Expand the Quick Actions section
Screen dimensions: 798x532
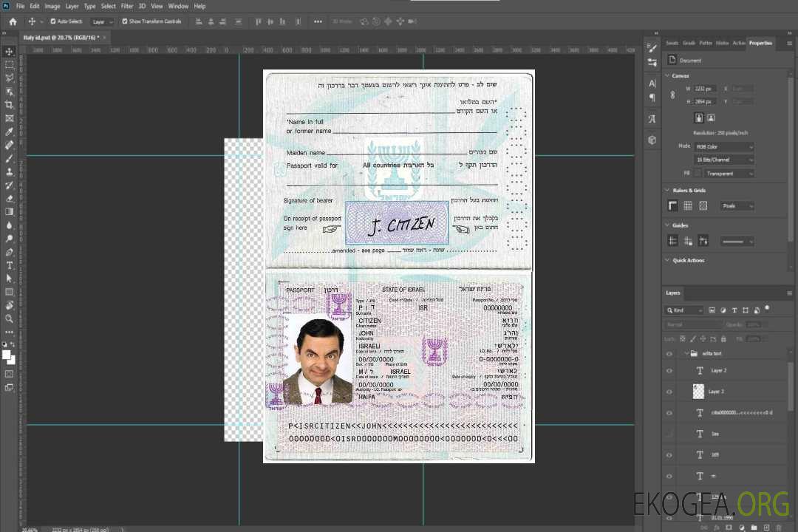point(667,260)
